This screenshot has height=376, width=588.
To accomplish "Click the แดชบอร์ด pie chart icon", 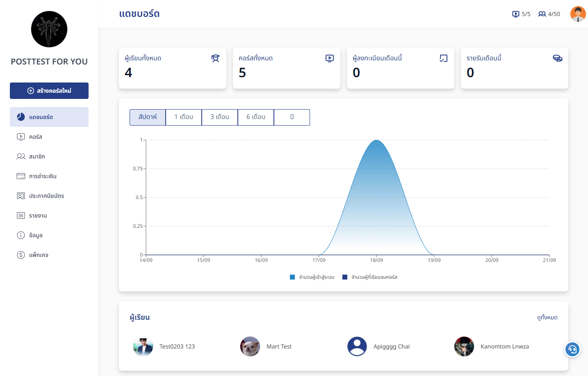I will [x=21, y=117].
